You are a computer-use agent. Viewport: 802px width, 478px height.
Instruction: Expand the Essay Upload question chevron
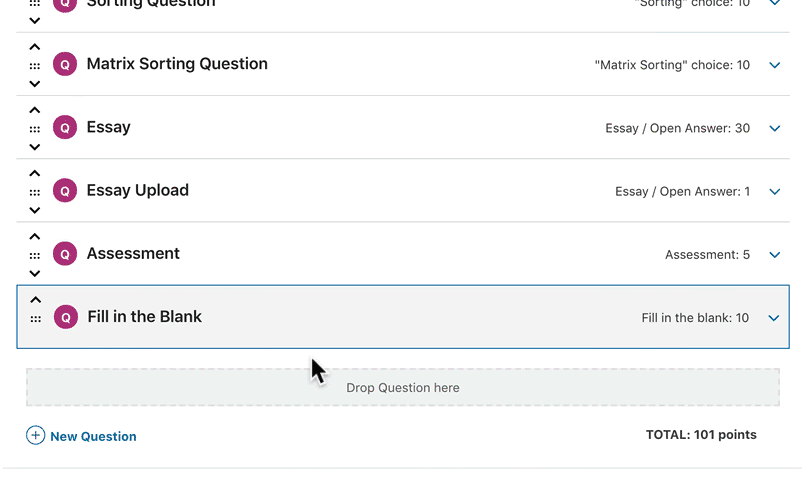(x=774, y=191)
